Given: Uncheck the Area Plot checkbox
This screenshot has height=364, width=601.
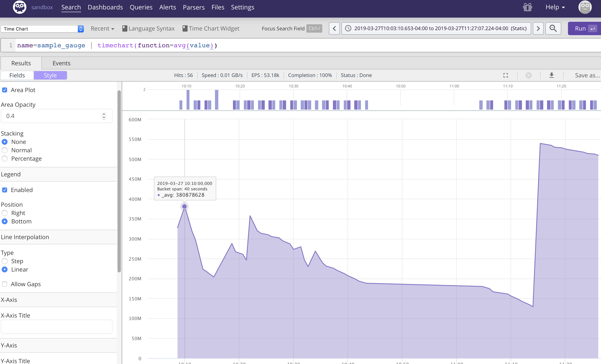Looking at the screenshot, I should pos(5,90).
